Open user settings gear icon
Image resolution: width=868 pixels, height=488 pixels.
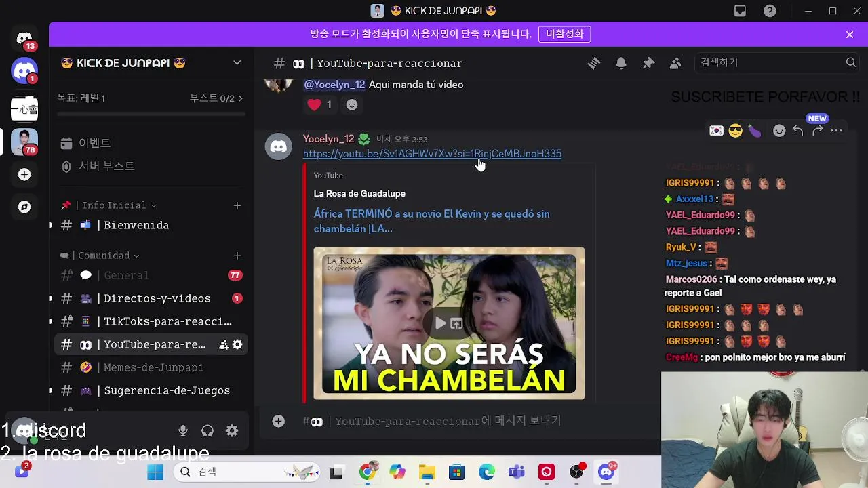232,430
